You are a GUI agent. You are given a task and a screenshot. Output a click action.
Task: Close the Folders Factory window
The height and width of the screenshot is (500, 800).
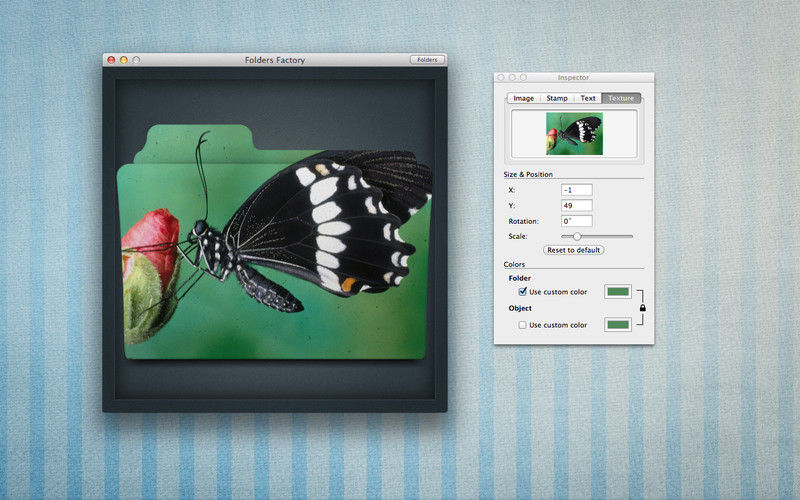pyautogui.click(x=111, y=60)
